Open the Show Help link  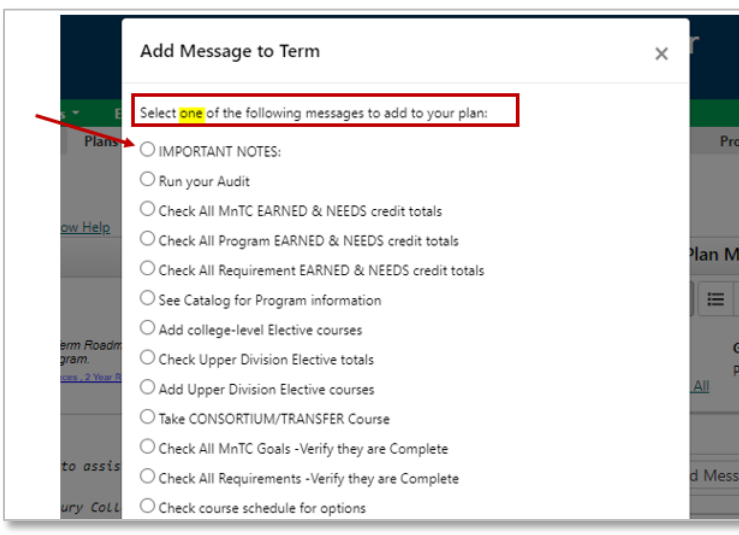pyautogui.click(x=85, y=227)
